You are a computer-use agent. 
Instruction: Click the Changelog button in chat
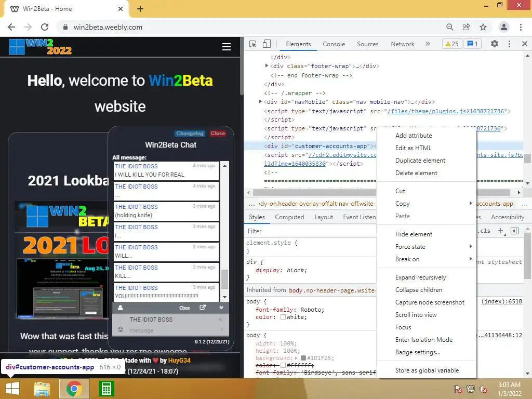pos(190,134)
